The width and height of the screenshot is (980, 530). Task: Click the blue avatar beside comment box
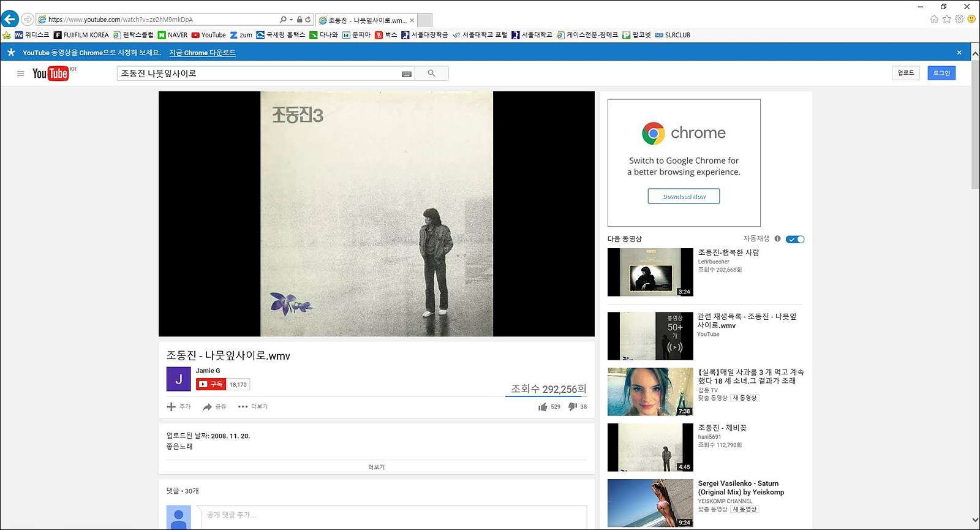point(179,518)
